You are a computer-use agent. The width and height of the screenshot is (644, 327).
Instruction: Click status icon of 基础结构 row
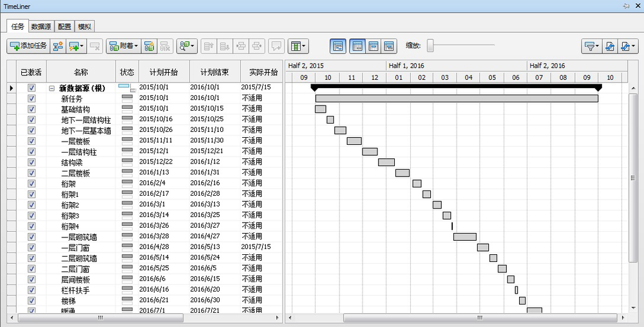pyautogui.click(x=128, y=109)
